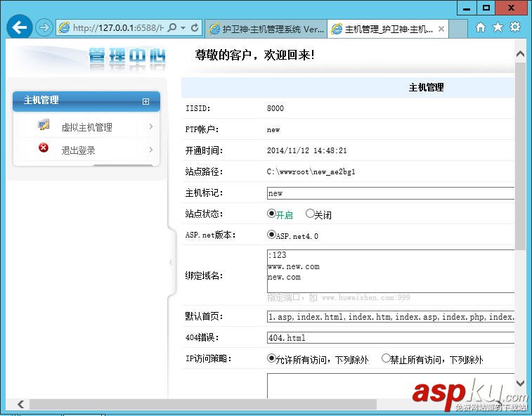Click the vertical scrollbar down arrow

pyautogui.click(x=520, y=383)
